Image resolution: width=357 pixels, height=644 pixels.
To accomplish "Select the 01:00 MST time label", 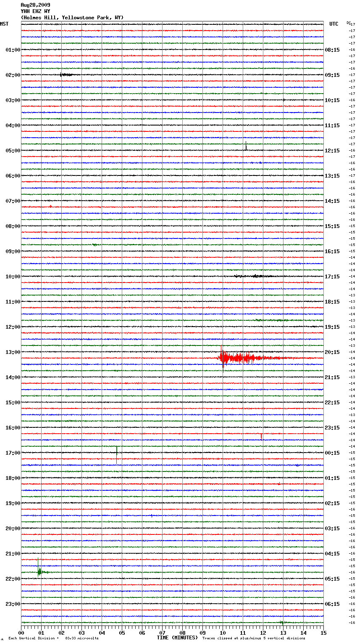I will point(13,50).
